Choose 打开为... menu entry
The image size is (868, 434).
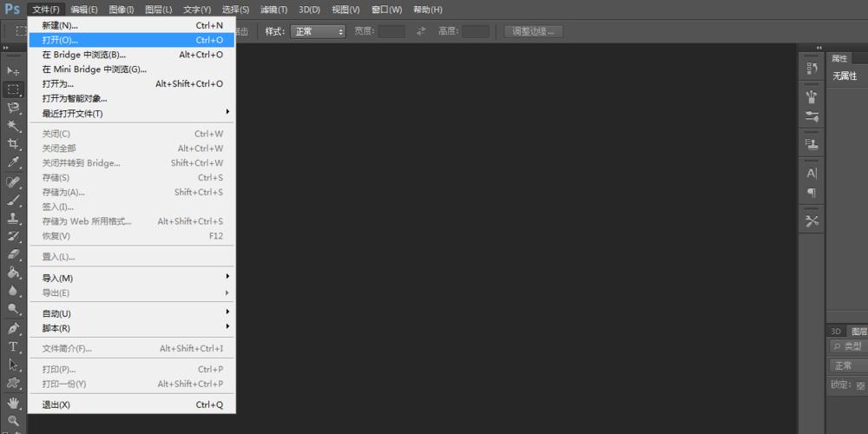(x=132, y=83)
